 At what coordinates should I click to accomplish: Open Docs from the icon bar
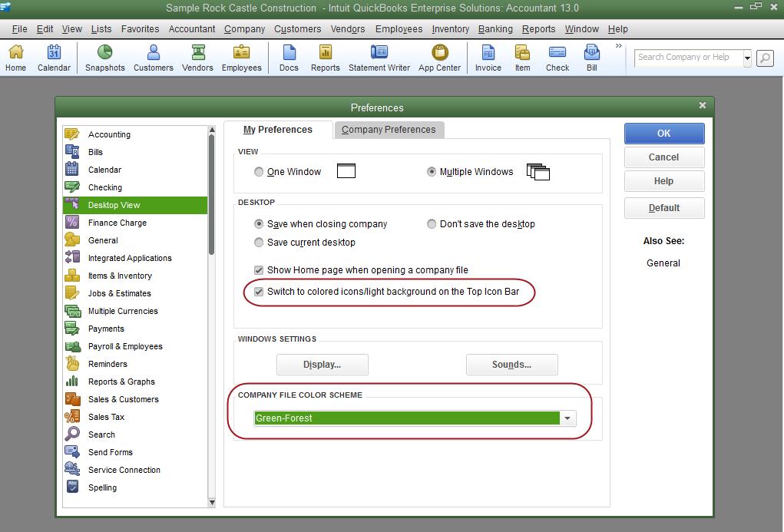(289, 58)
